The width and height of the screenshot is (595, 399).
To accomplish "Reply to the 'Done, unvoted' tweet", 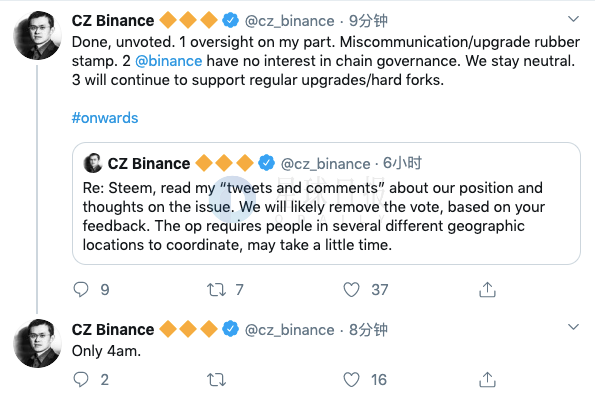I will pyautogui.click(x=80, y=290).
